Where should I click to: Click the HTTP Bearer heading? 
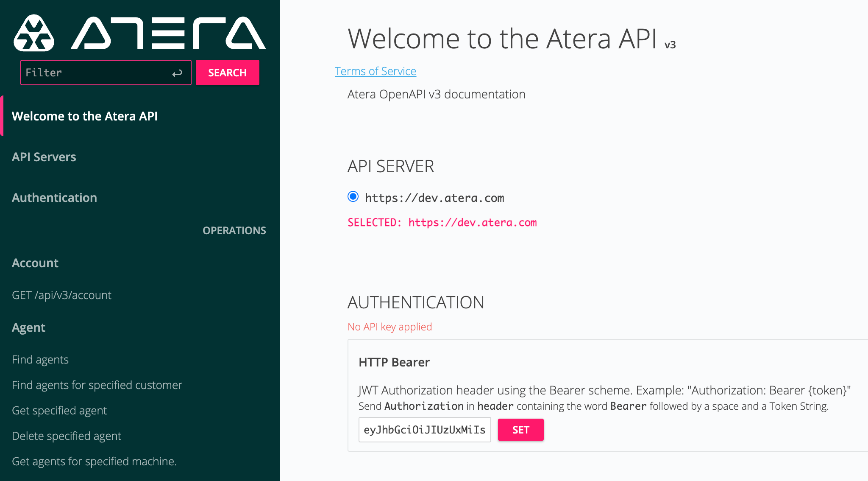point(394,362)
